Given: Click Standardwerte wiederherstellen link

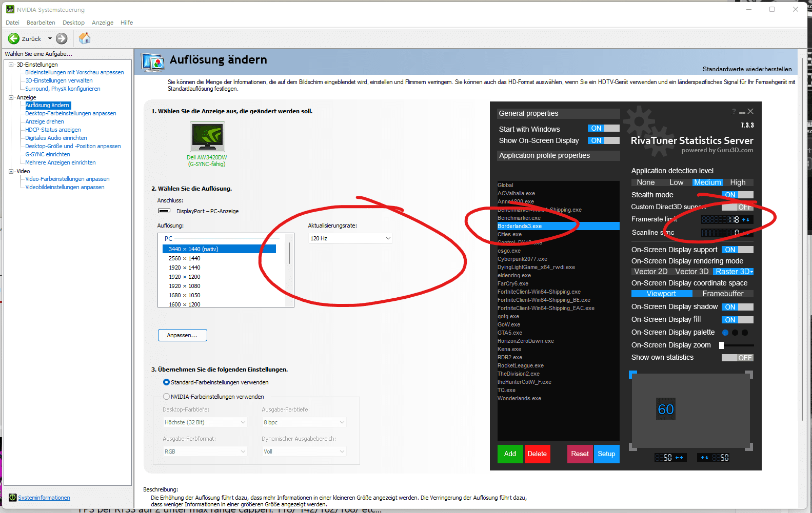Looking at the screenshot, I should tap(747, 69).
